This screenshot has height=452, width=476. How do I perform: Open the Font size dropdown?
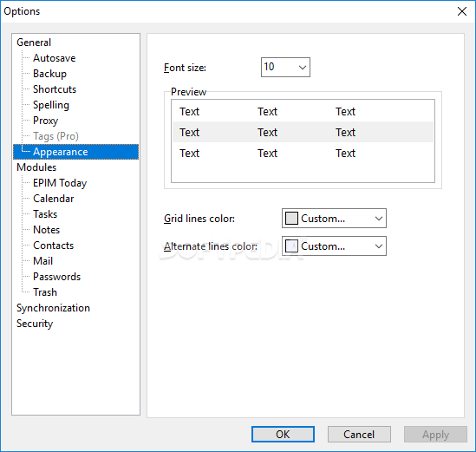(285, 67)
